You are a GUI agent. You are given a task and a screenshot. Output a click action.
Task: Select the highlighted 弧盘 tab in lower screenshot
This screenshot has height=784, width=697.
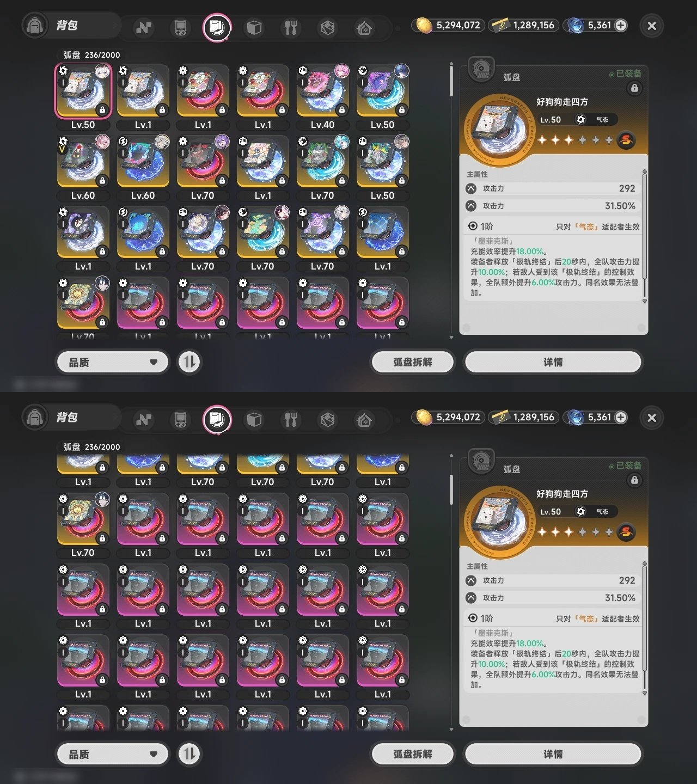tap(217, 420)
